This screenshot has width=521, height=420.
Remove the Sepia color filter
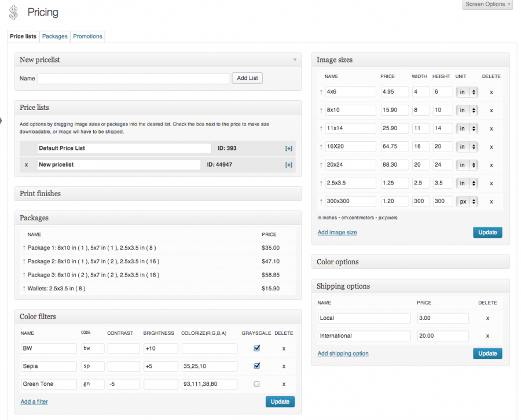click(283, 366)
